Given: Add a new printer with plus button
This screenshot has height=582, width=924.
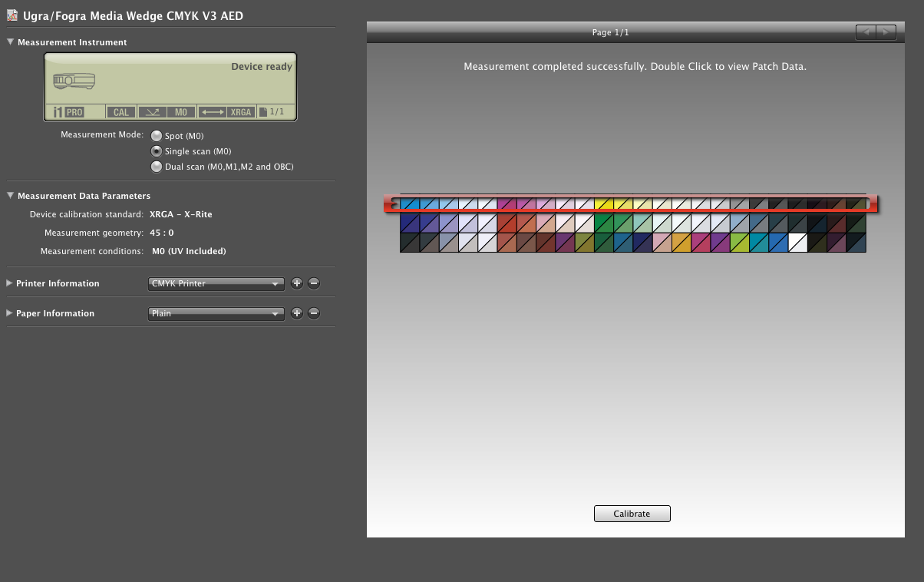Looking at the screenshot, I should [297, 283].
